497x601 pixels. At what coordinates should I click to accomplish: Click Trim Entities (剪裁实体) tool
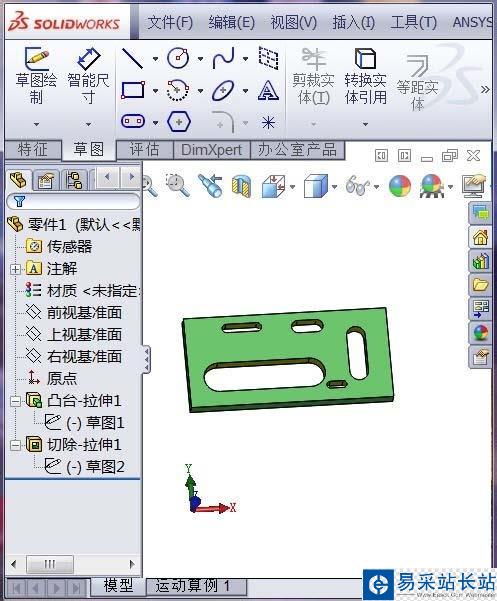(313, 76)
